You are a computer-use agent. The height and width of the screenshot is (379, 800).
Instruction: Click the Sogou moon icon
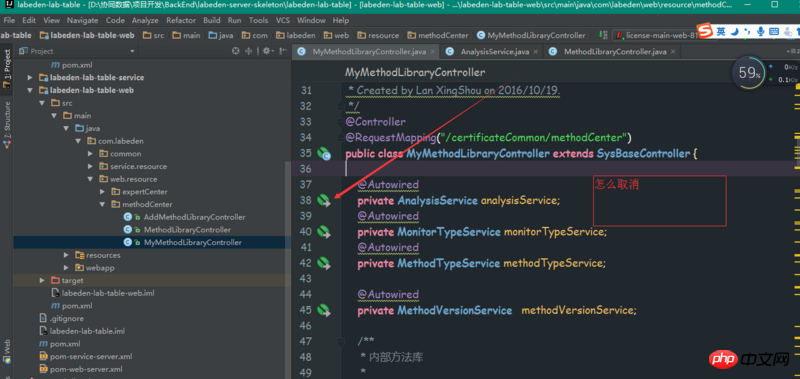pos(735,31)
